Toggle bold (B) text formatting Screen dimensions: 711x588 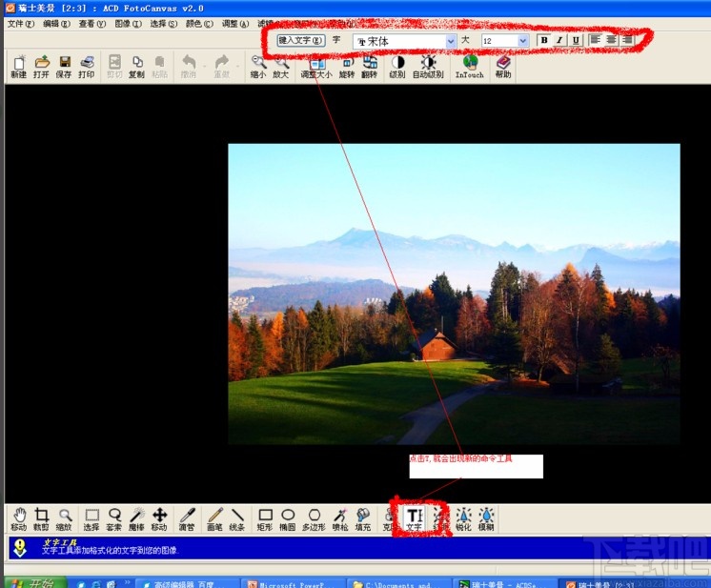544,40
